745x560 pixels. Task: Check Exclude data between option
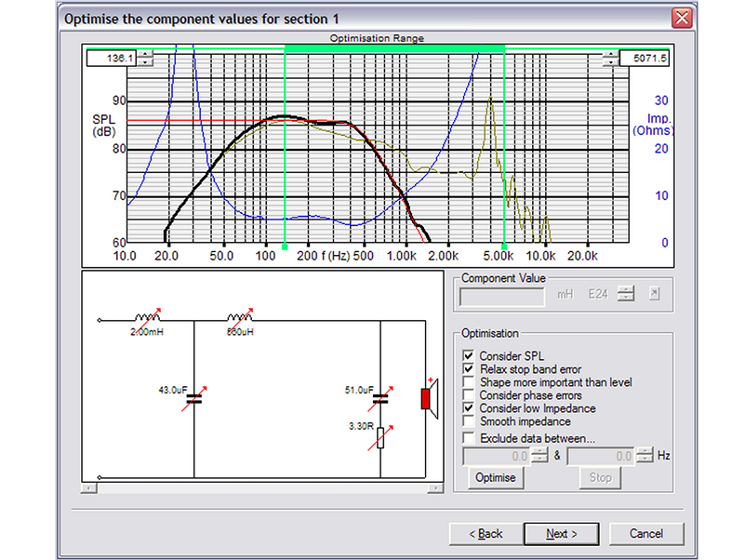click(x=468, y=438)
